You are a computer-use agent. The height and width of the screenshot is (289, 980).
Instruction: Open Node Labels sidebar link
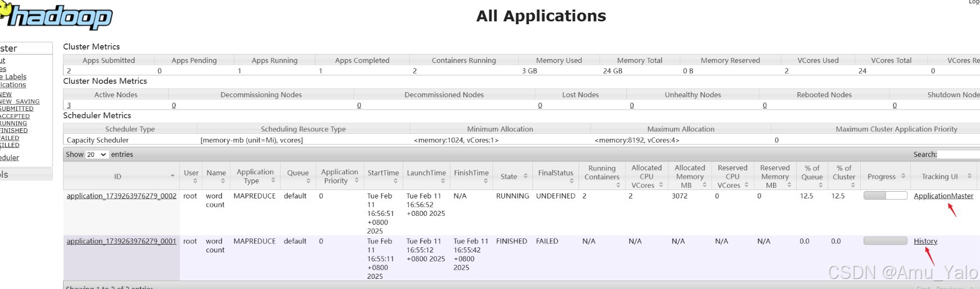point(13,76)
